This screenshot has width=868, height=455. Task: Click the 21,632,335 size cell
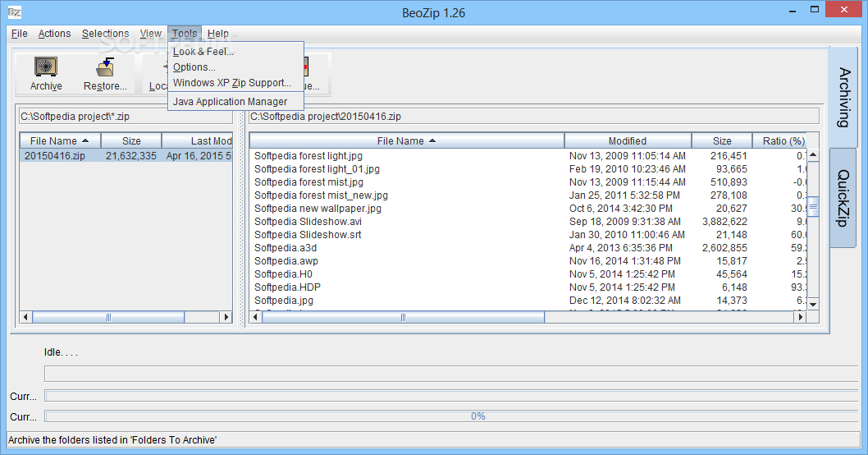tap(131, 156)
